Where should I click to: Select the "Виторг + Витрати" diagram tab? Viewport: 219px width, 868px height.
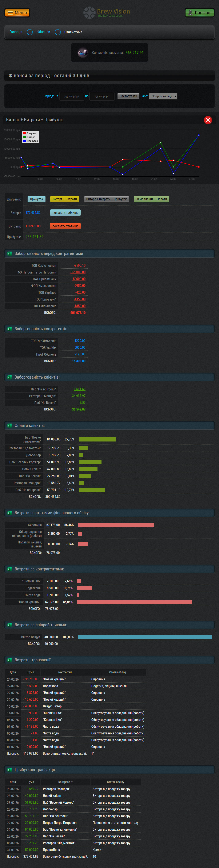65,199
